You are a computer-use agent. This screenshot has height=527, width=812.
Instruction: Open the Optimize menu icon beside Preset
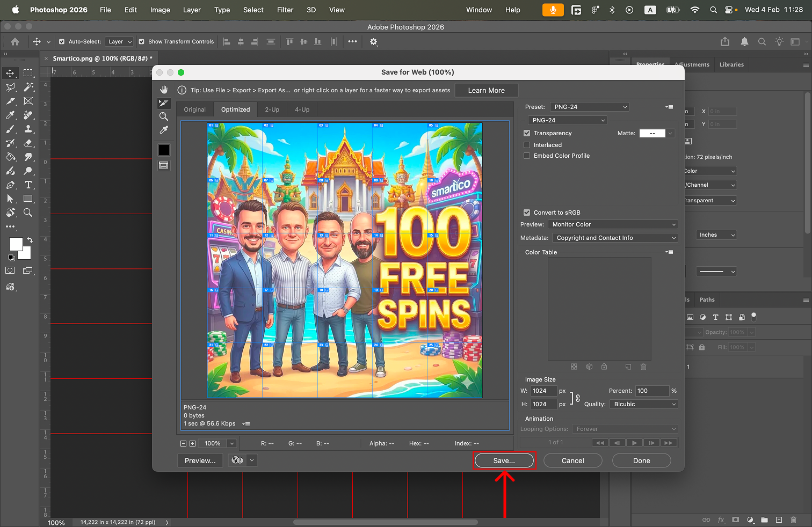[669, 107]
